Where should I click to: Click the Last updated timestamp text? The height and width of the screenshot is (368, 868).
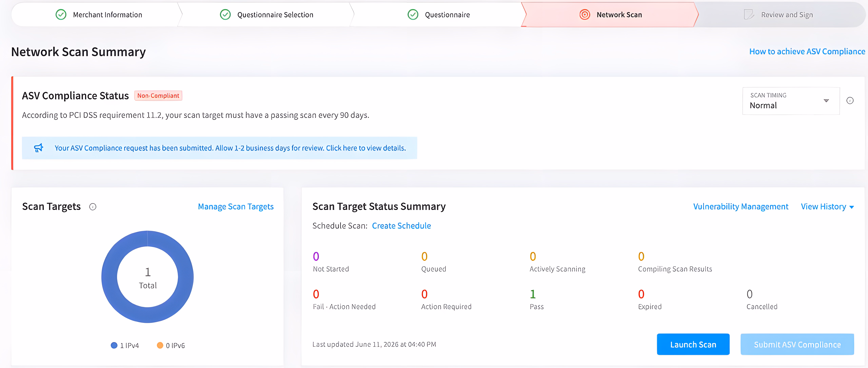374,344
